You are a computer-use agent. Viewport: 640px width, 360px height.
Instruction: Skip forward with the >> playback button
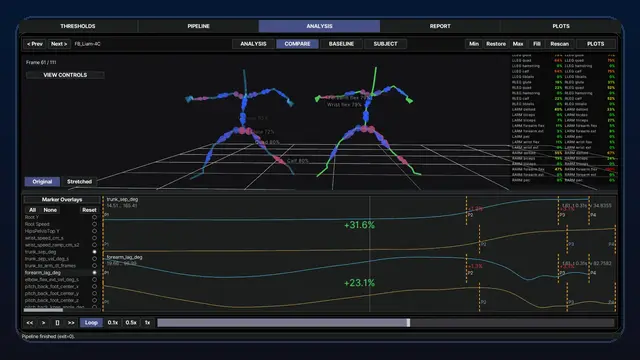[71, 322]
